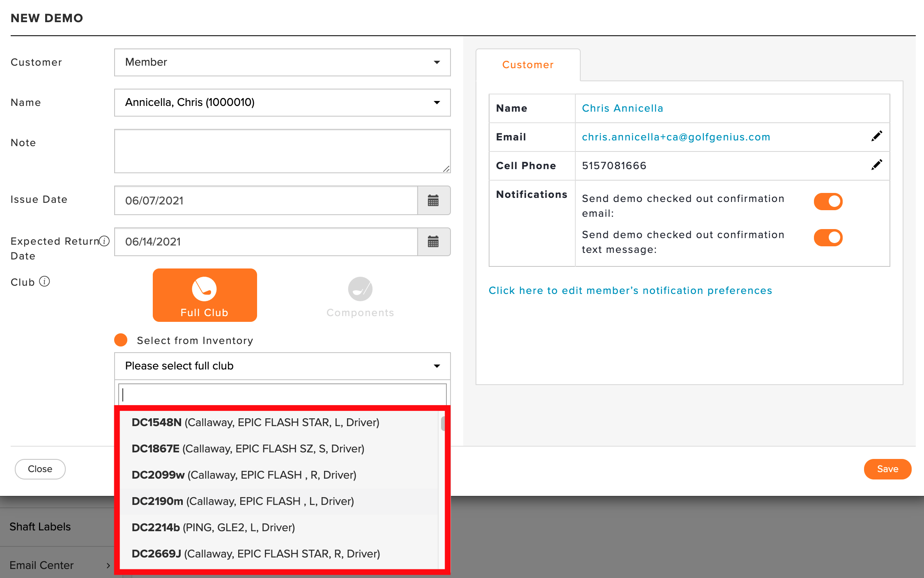Choose DC2214b PING GLE2 Driver
The height and width of the screenshot is (578, 924).
(x=279, y=528)
